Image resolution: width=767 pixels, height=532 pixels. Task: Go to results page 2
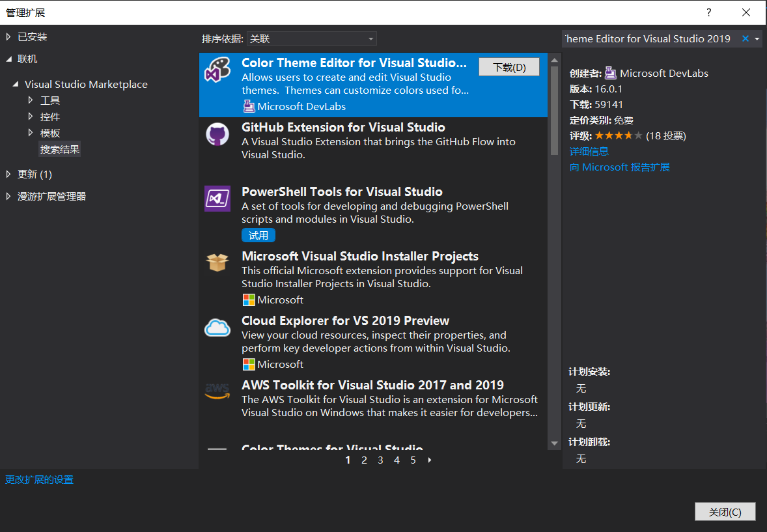(x=364, y=460)
